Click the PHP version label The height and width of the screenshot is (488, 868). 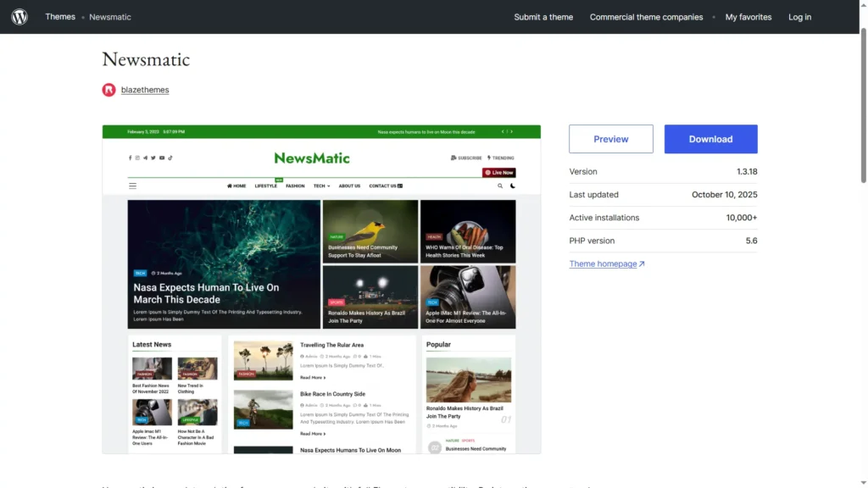[592, 241]
